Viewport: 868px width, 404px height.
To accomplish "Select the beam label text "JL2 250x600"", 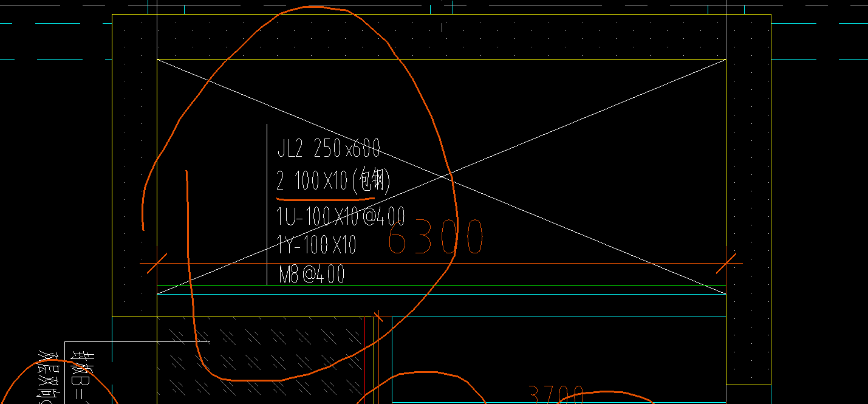I will click(x=329, y=148).
